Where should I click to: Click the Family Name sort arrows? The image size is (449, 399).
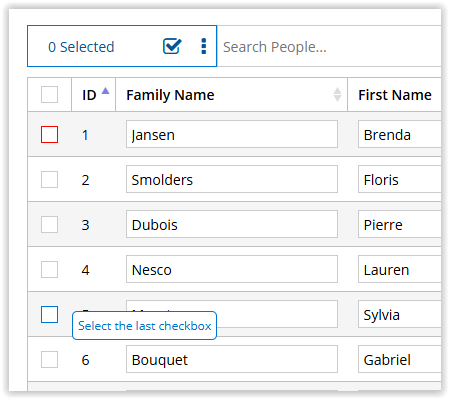[x=337, y=95]
